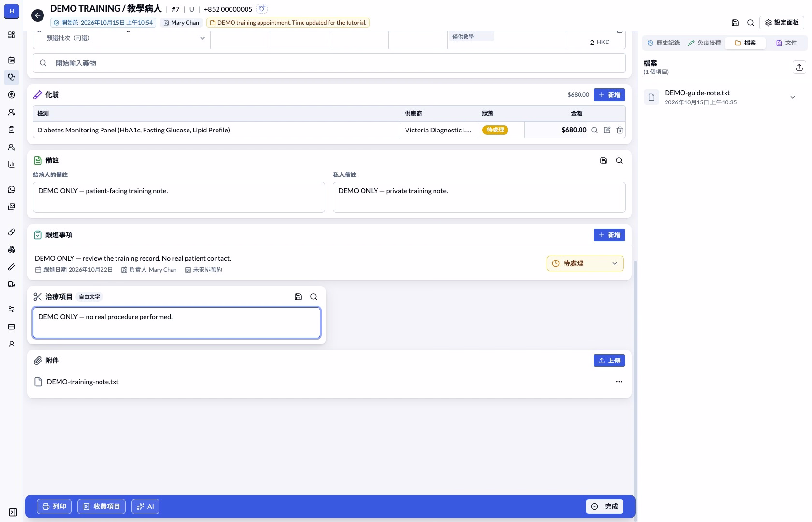Click the 開始輸入藥物 search field
The width and height of the screenshot is (812, 522).
[x=329, y=63]
